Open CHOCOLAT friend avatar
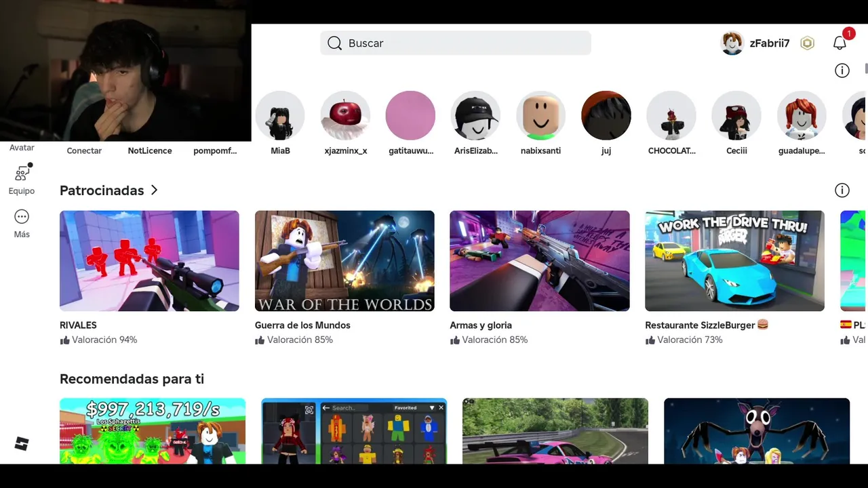868x488 pixels. [x=671, y=116]
